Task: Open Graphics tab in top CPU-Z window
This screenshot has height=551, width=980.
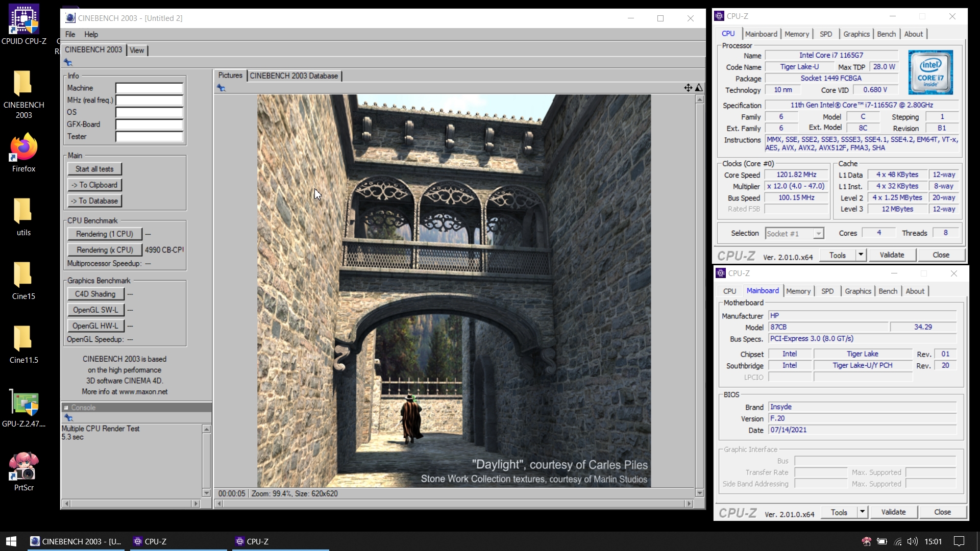Action: point(856,34)
